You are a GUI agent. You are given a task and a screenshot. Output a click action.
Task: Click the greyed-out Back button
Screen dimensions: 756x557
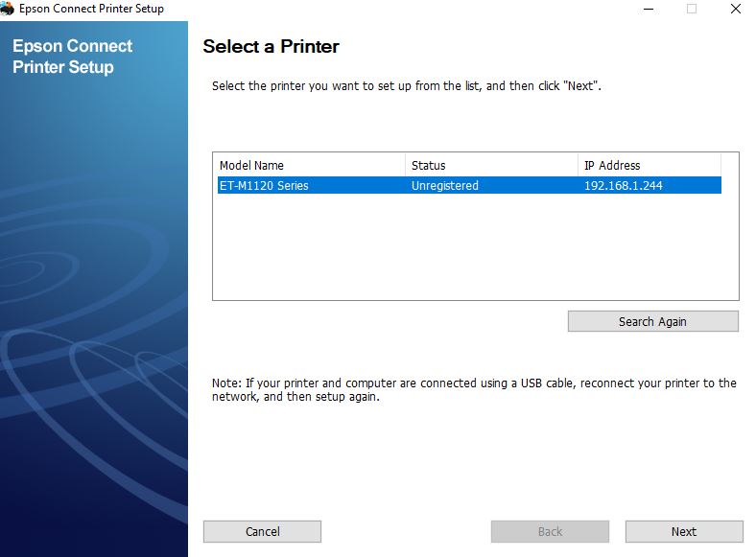tap(550, 531)
